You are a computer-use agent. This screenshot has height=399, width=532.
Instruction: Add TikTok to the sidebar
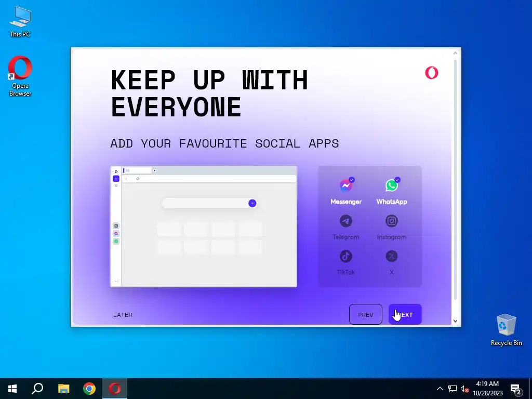coord(345,262)
